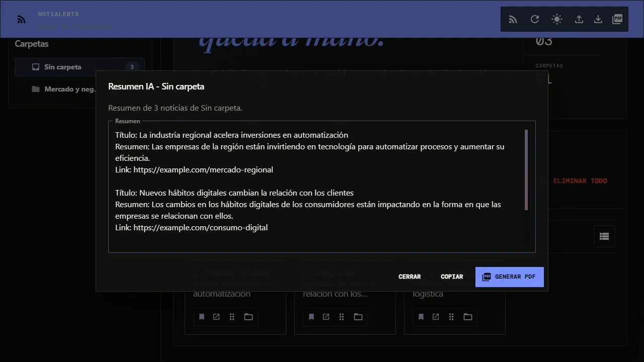
Task: Click the 'Carpetas' sidebar heading
Action: (x=32, y=44)
